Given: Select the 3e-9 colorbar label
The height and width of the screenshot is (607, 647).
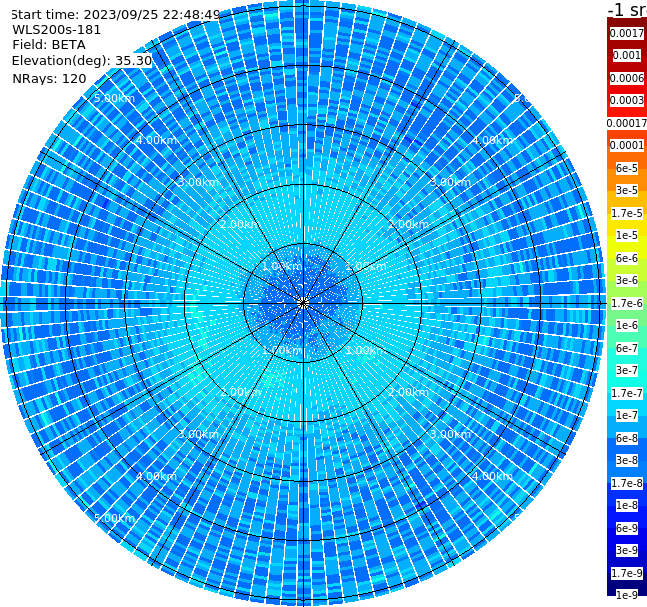Looking at the screenshot, I should coord(627,550).
